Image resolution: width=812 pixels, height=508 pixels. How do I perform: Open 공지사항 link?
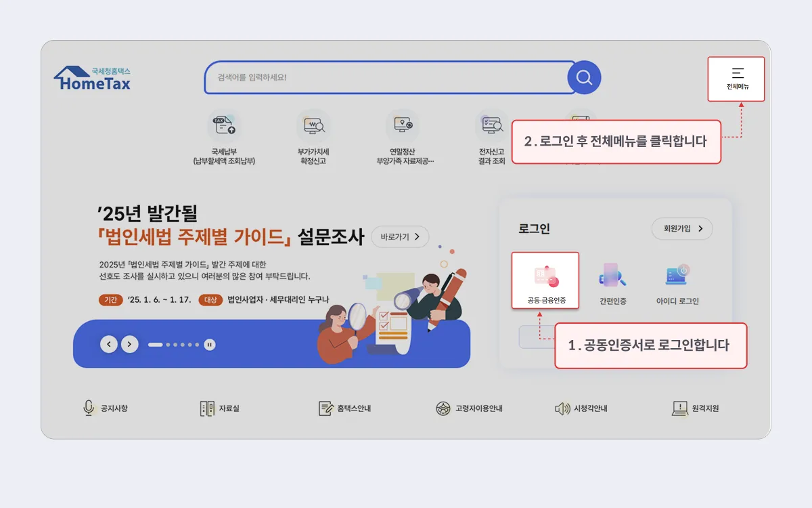(105, 408)
